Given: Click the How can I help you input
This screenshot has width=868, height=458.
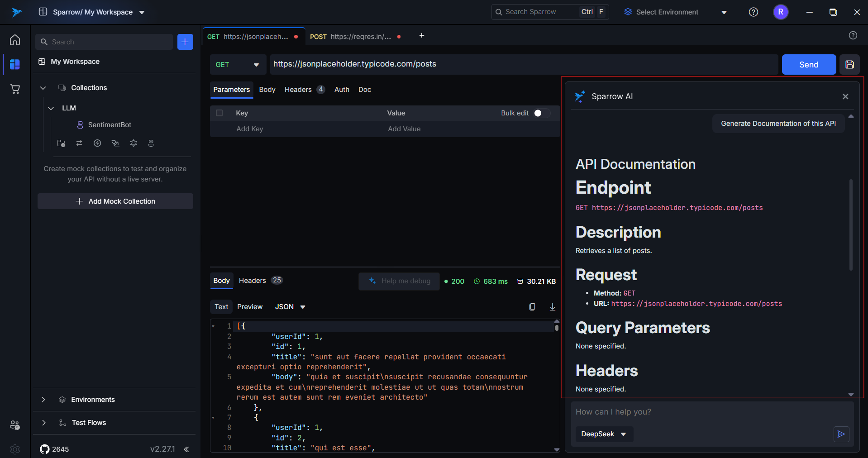Looking at the screenshot, I should tap(712, 412).
